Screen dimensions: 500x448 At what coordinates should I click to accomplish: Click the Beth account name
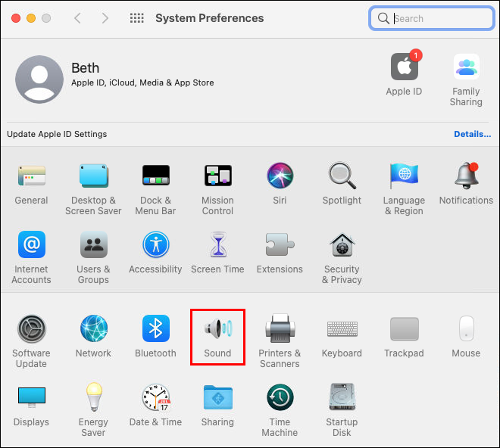86,68
